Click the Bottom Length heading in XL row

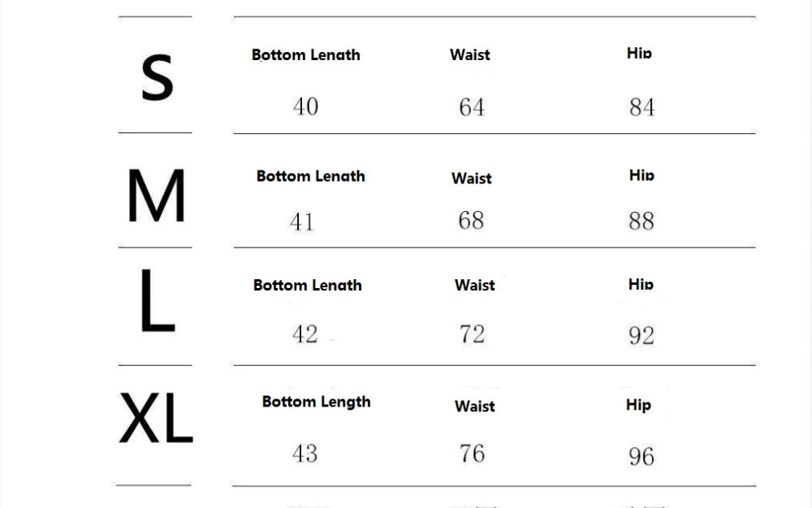[x=316, y=402]
